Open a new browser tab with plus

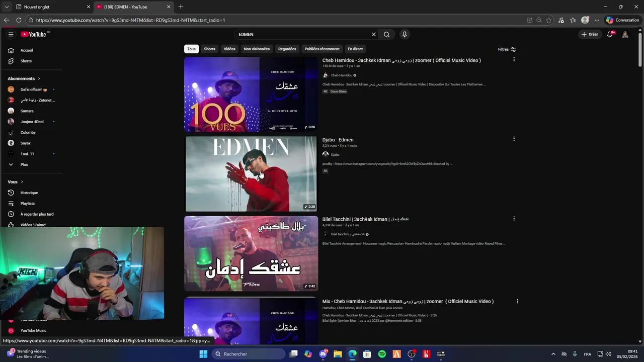click(x=181, y=7)
